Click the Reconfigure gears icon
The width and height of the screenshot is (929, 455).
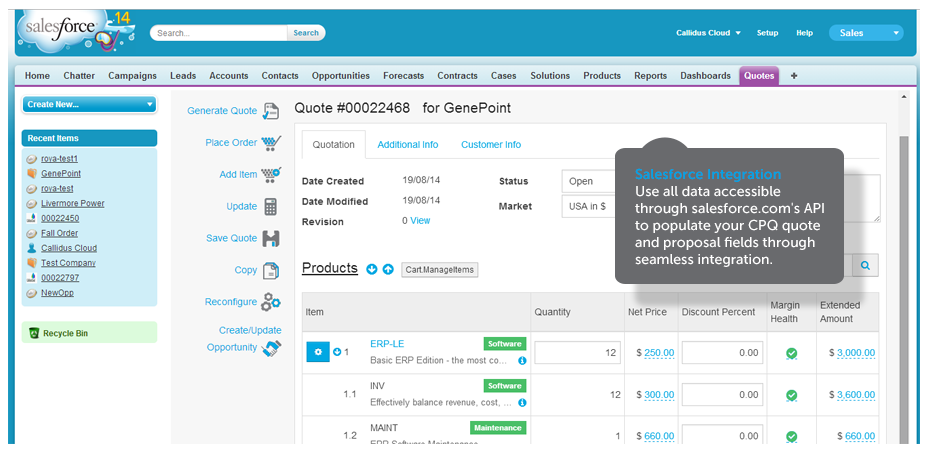271,302
